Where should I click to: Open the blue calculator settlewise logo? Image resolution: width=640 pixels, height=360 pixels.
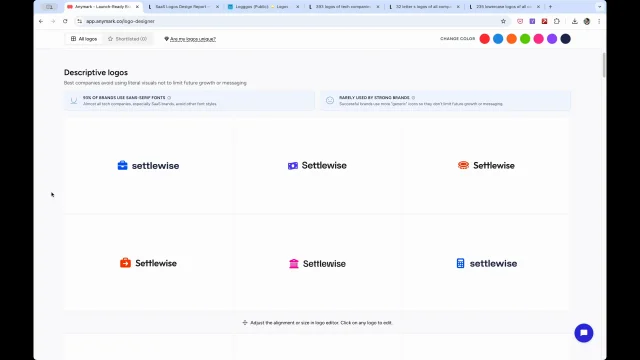click(x=486, y=263)
